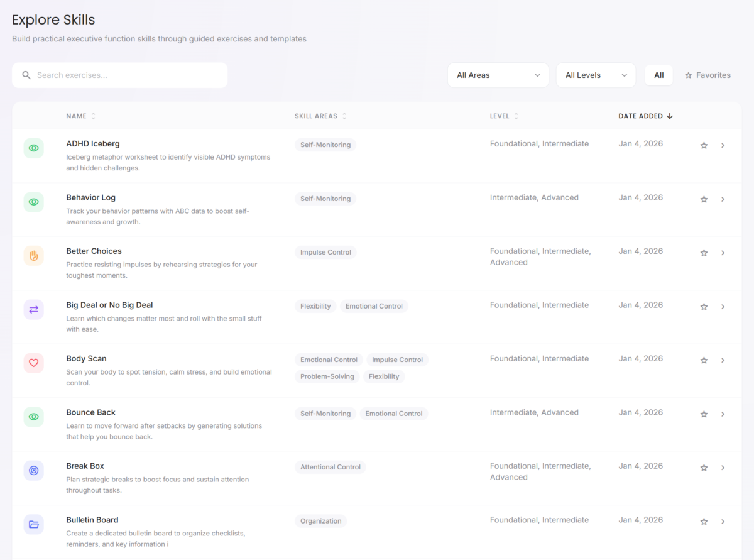Click the swap arrows icon for Big Deal or No Big Deal
This screenshot has width=754, height=560.
pyautogui.click(x=34, y=309)
